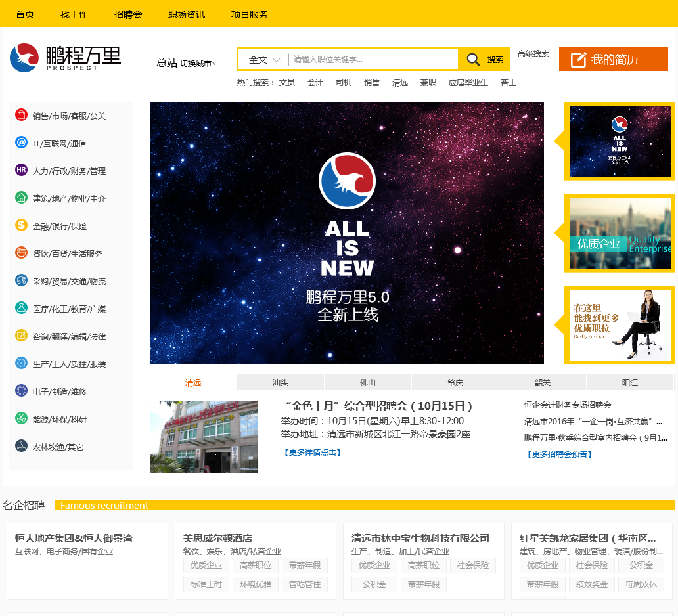The height and width of the screenshot is (616, 678).
Task: Click the 销售/市场/客服/公关 shopping bag icon
Action: click(21, 115)
